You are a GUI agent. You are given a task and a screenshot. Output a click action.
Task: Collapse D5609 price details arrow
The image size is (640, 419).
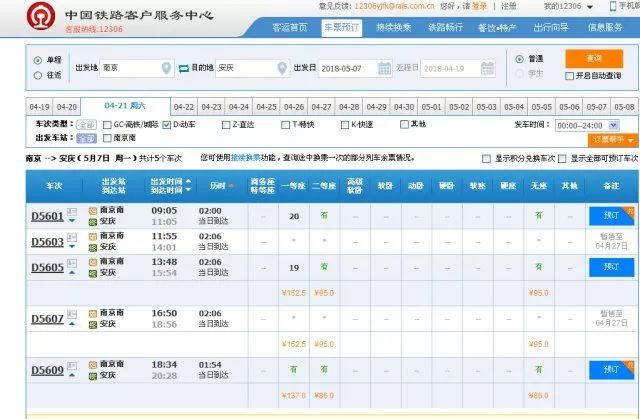pyautogui.click(x=72, y=375)
